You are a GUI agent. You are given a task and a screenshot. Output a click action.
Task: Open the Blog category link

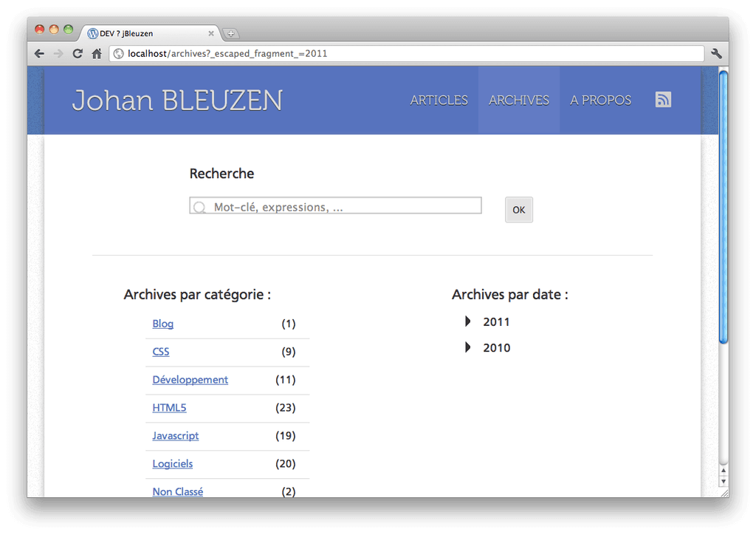tap(162, 324)
